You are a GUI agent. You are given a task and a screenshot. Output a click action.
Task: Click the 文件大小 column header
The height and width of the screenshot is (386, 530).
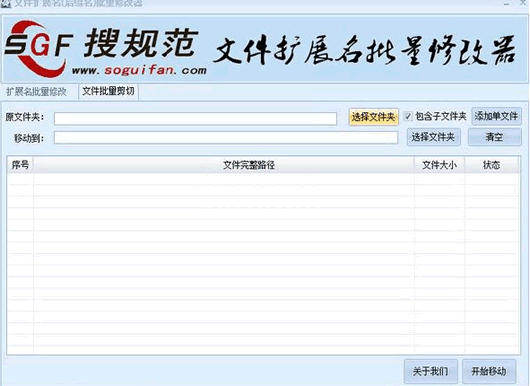[x=439, y=165]
